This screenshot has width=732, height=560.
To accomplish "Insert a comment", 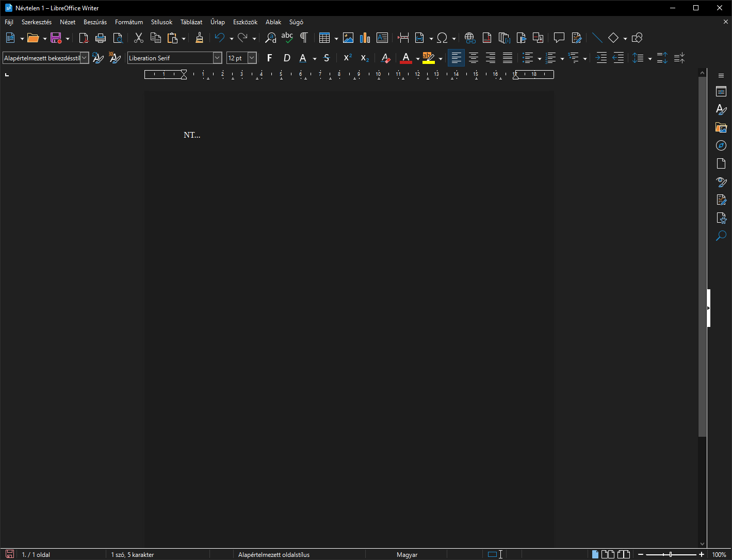I will [559, 38].
